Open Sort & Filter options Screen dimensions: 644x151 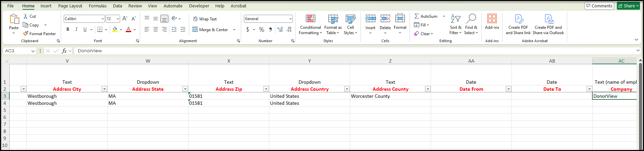click(455, 24)
